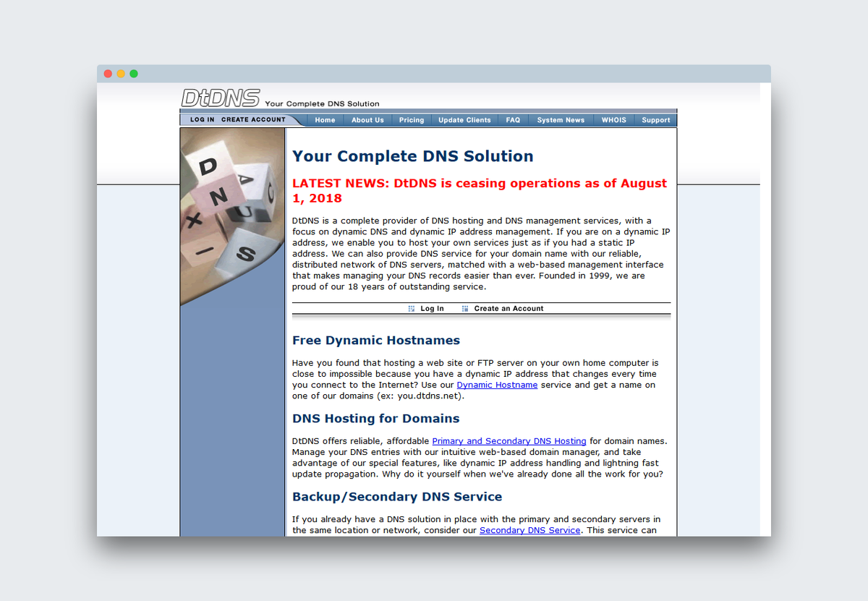This screenshot has height=601, width=868.
Task: Open the Support tab
Action: (655, 120)
